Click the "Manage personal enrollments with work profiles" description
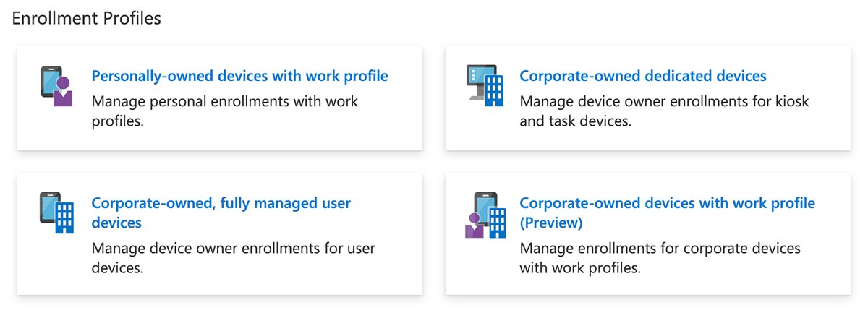This screenshot has width=868, height=318. [x=224, y=111]
